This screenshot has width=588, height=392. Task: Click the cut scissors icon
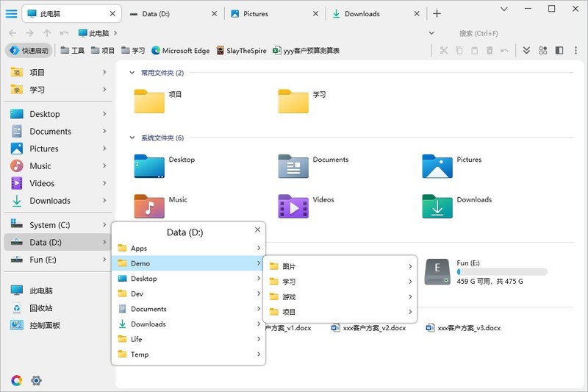click(444, 50)
